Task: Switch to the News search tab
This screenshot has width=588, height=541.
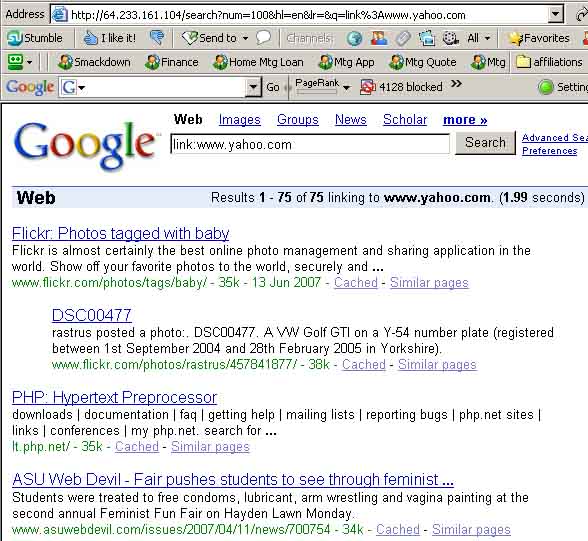Action: pos(351,120)
